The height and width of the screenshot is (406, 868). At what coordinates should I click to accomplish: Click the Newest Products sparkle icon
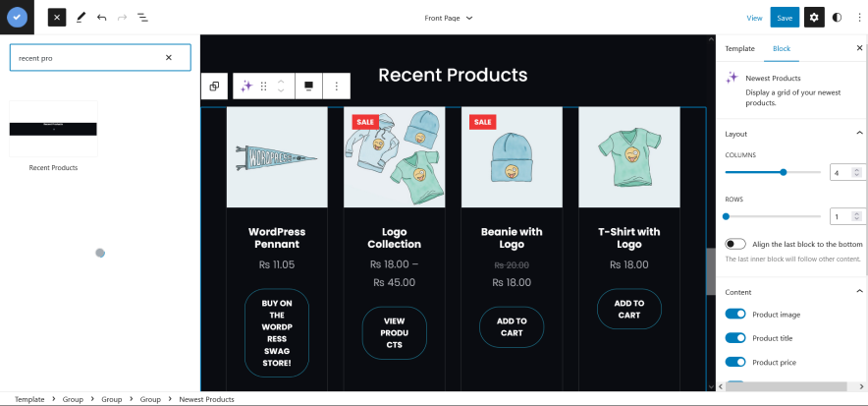(246, 87)
